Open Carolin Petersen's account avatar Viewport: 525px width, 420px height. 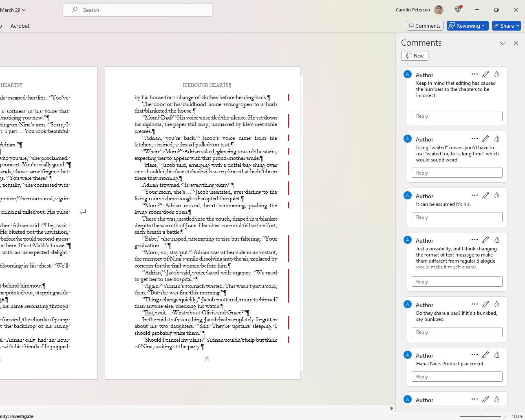coord(439,10)
